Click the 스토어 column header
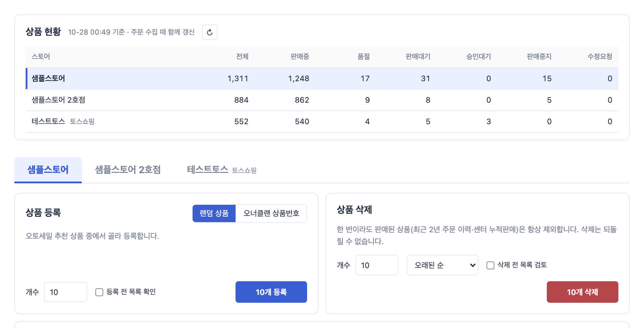644x329 pixels. pos(41,56)
